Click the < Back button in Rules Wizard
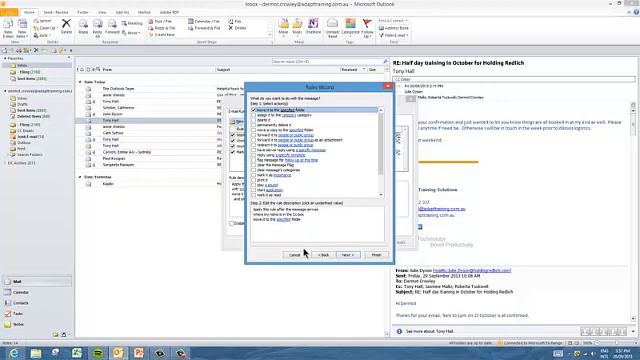Screen dimensions: 640x360 tap(323, 255)
